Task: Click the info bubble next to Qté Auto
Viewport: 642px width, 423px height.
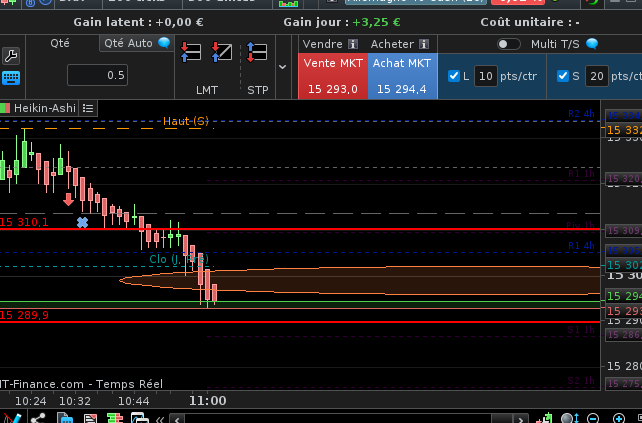Action: click(164, 43)
